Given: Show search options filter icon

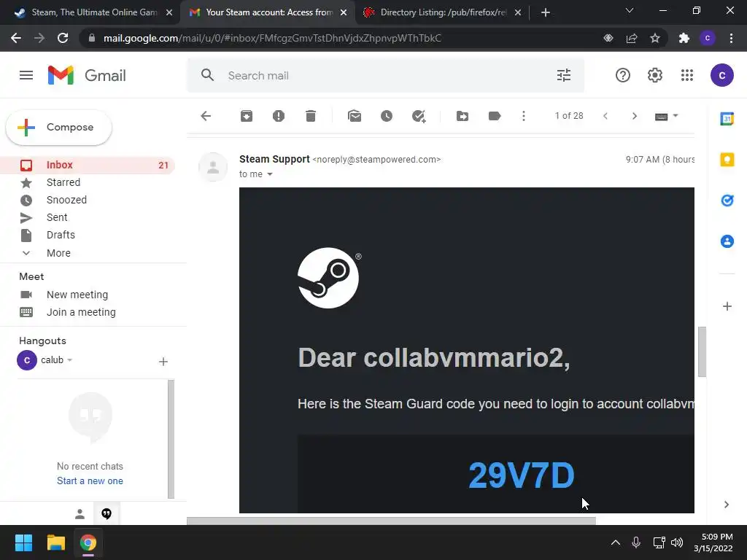Looking at the screenshot, I should click(x=564, y=75).
